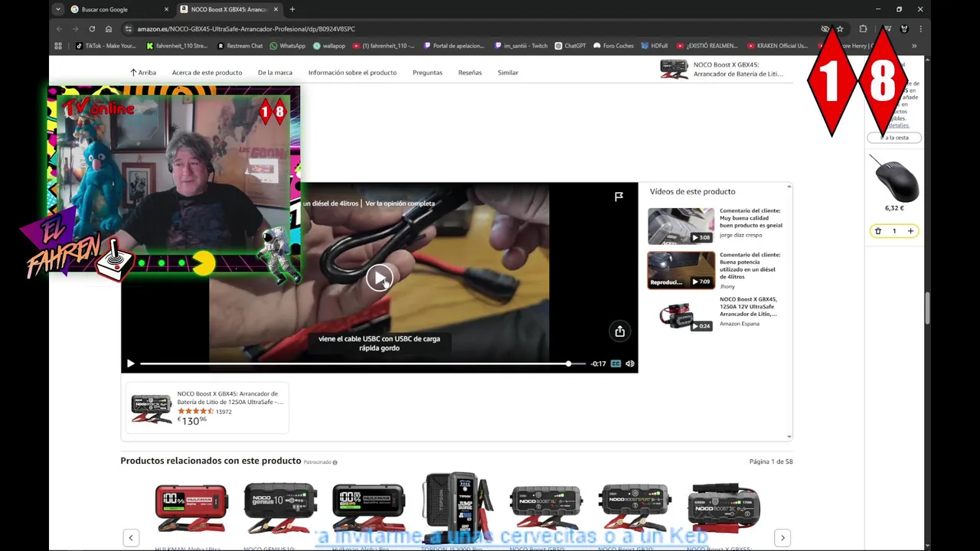
Task: Report video using the flag icon
Action: tap(619, 197)
